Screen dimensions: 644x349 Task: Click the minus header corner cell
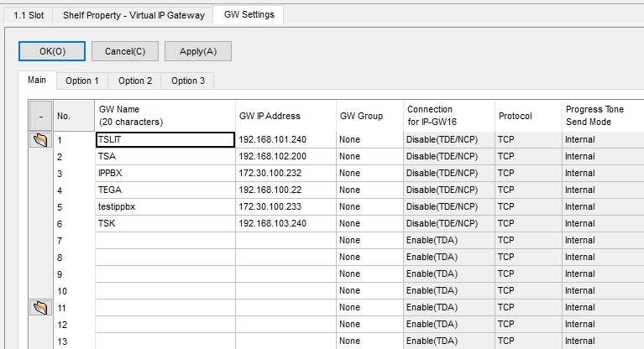click(41, 117)
